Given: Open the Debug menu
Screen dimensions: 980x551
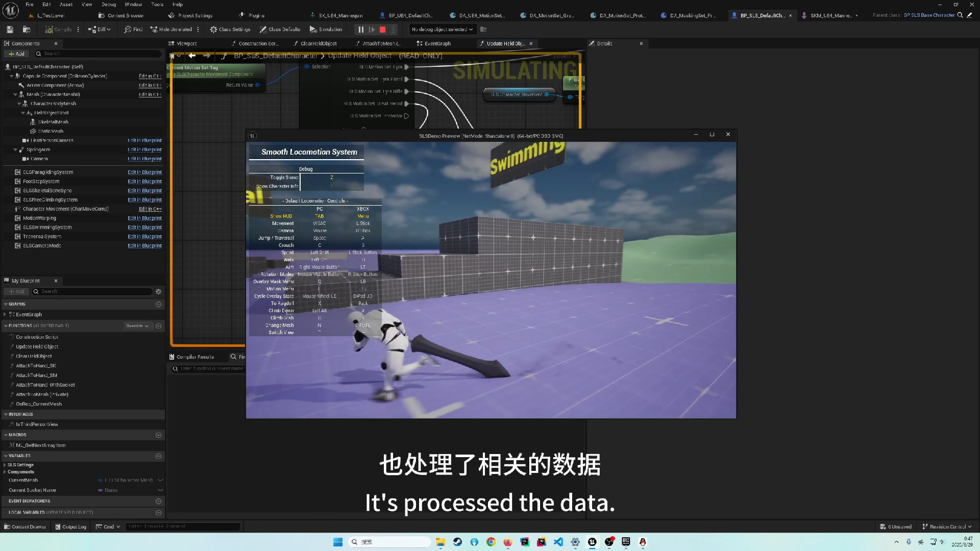Looking at the screenshot, I should (109, 4).
